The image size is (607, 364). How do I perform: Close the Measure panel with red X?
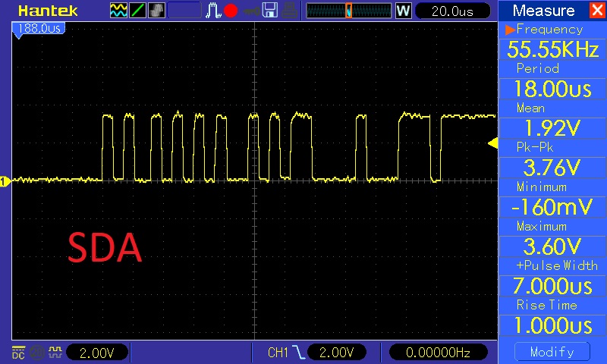597,10
